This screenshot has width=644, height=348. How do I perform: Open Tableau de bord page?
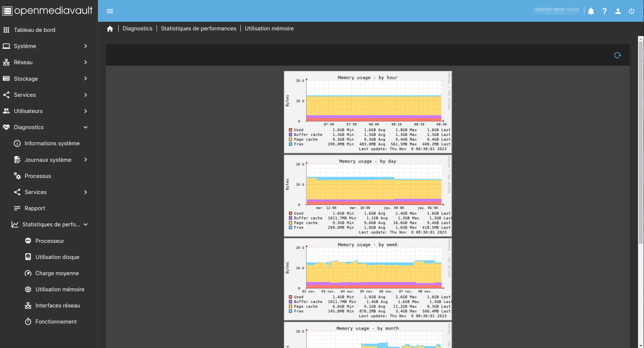pyautogui.click(x=35, y=30)
